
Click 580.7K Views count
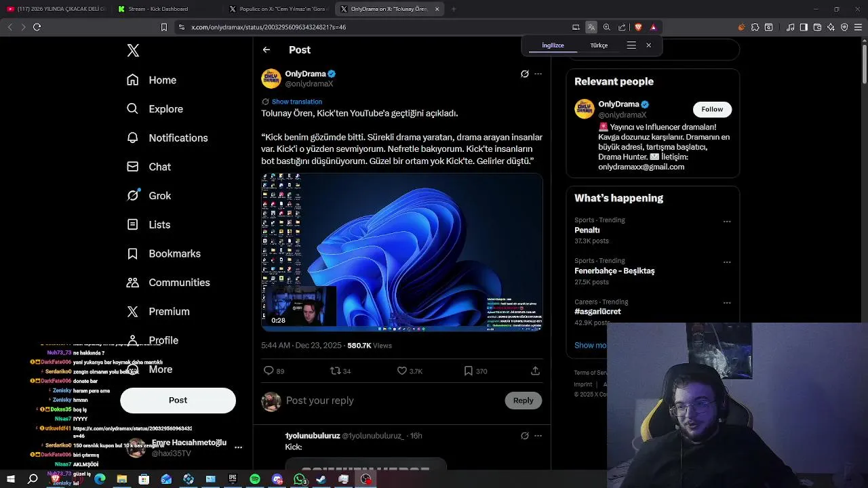tap(370, 346)
